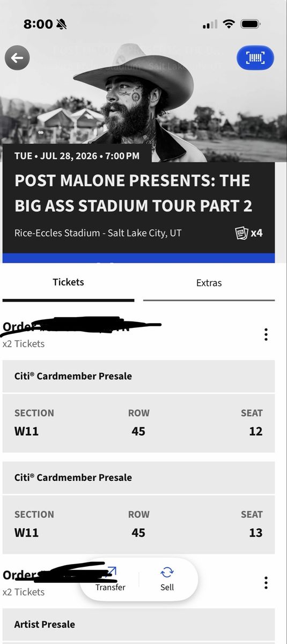Screen dimensions: 287x644
Task: Tap the battery icon in status bar
Action: point(251,24)
